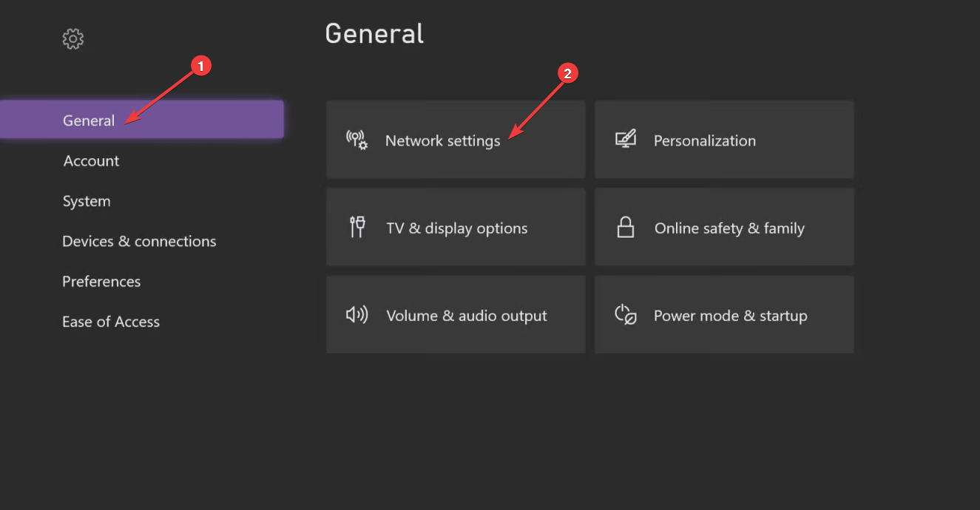
Task: Click the TV & display cable icon
Action: (x=356, y=228)
